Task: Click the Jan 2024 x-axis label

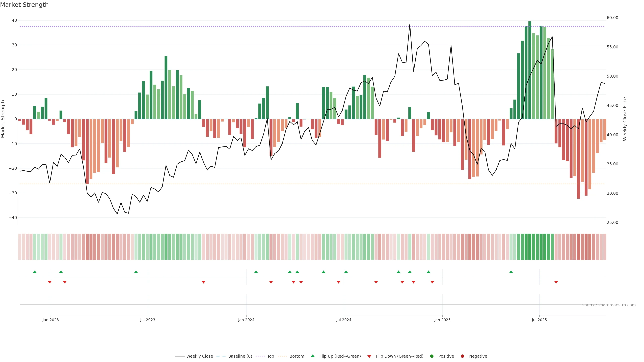Action: (246, 320)
